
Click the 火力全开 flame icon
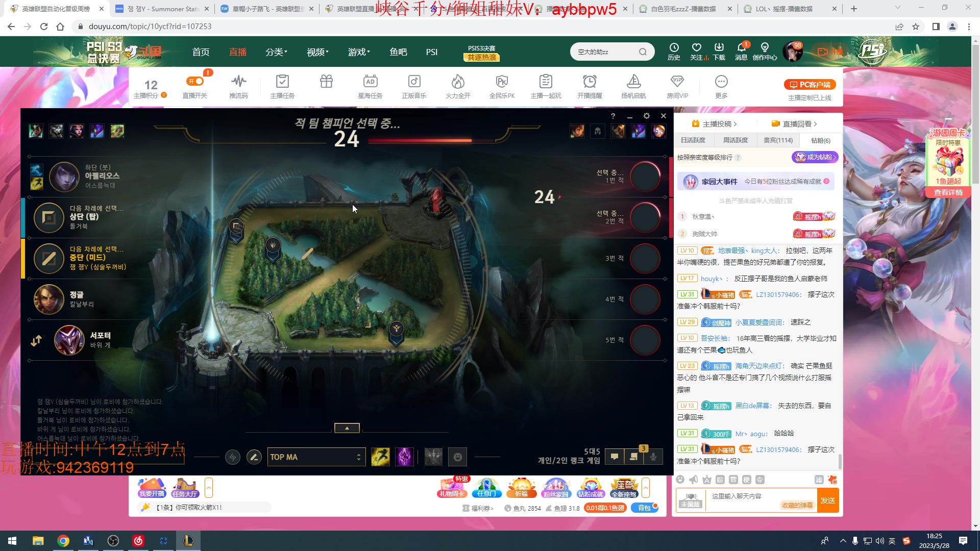(458, 82)
